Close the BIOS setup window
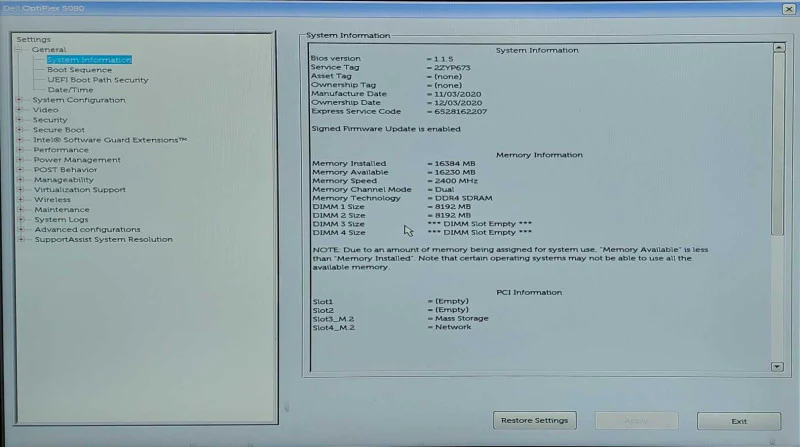800x447 pixels. pos(789,9)
